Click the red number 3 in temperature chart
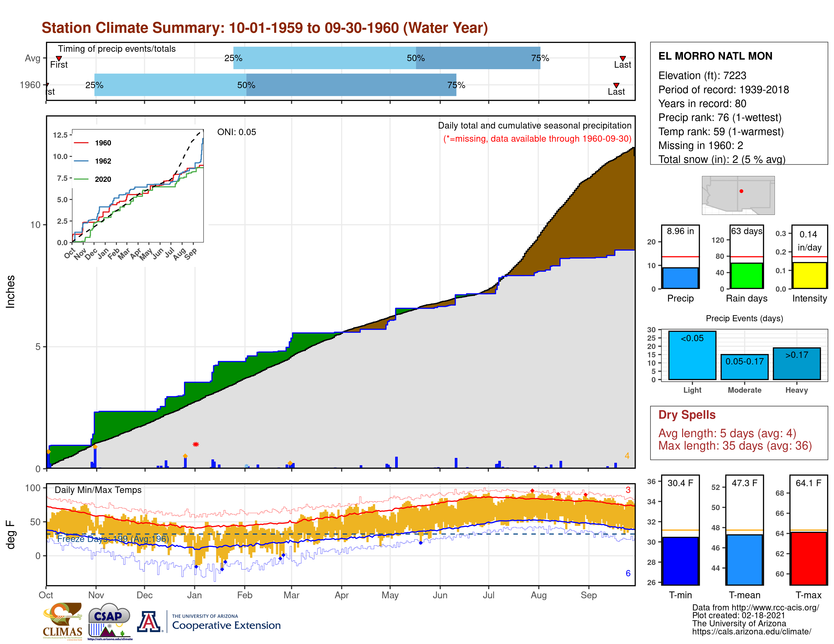The width and height of the screenshot is (834, 644). (628, 490)
